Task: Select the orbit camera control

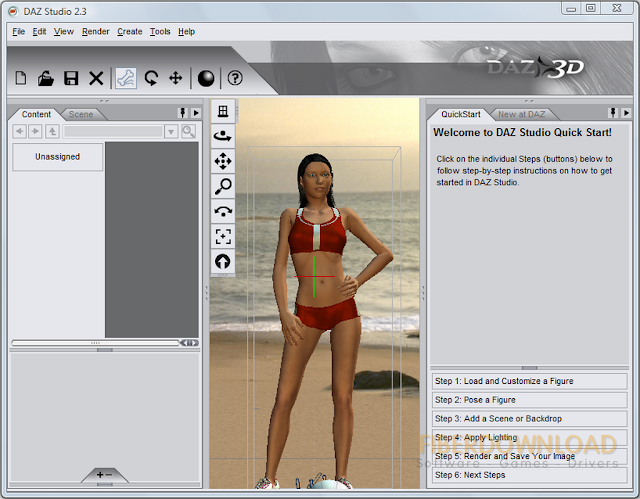Action: (x=223, y=136)
